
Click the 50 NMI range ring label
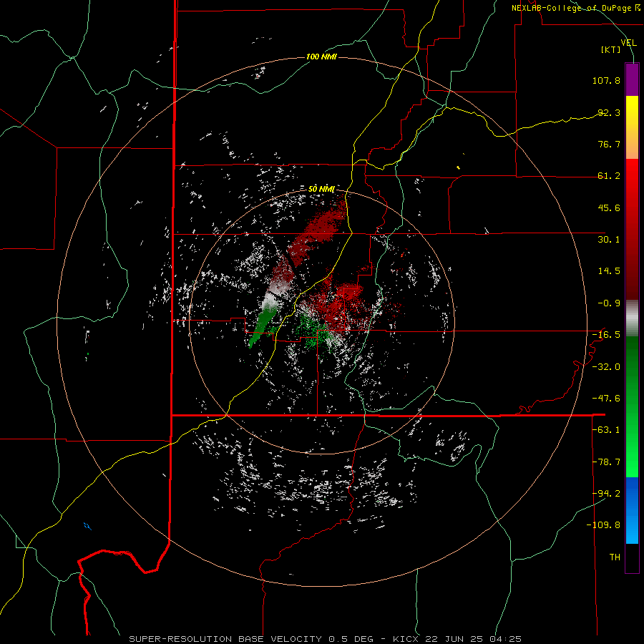(321, 189)
